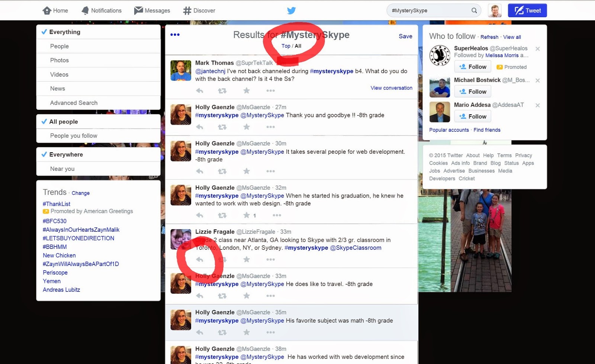Compose a new Tweet

click(x=527, y=10)
